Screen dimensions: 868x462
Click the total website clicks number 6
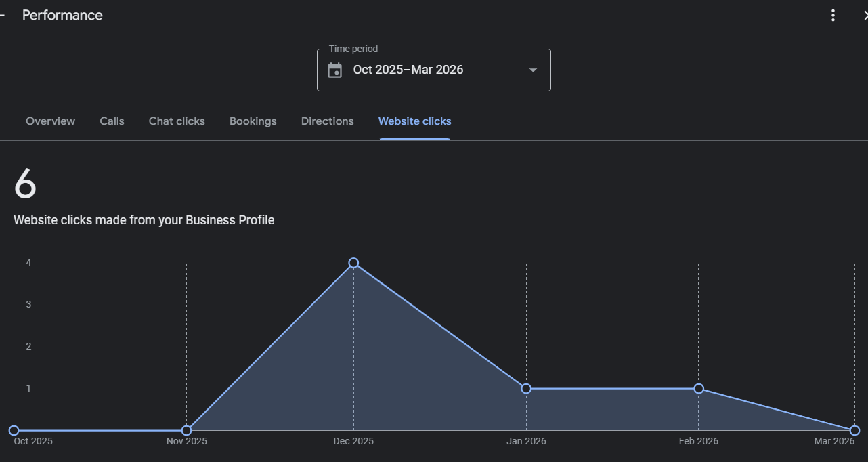25,184
